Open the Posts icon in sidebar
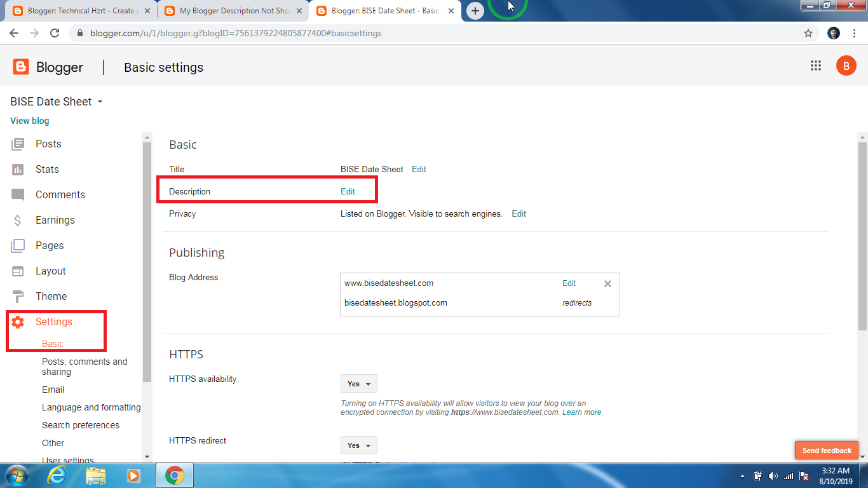 18,144
